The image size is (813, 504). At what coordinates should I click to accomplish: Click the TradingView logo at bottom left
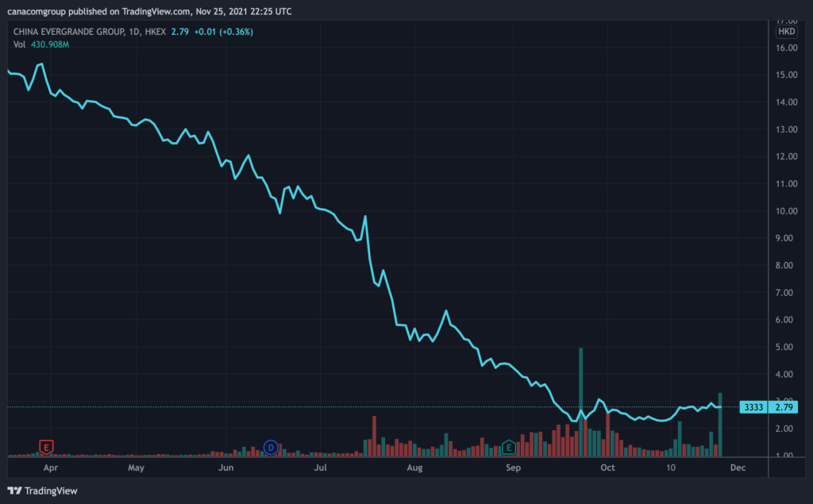click(43, 491)
